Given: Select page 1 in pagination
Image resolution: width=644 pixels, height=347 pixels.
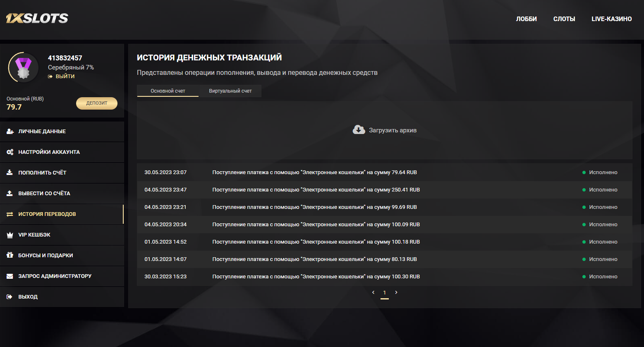Looking at the screenshot, I should click(x=385, y=293).
